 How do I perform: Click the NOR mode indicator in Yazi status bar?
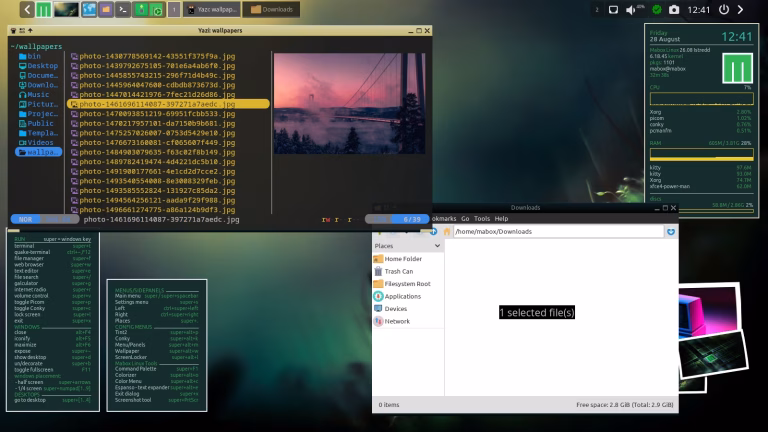[x=25, y=219]
